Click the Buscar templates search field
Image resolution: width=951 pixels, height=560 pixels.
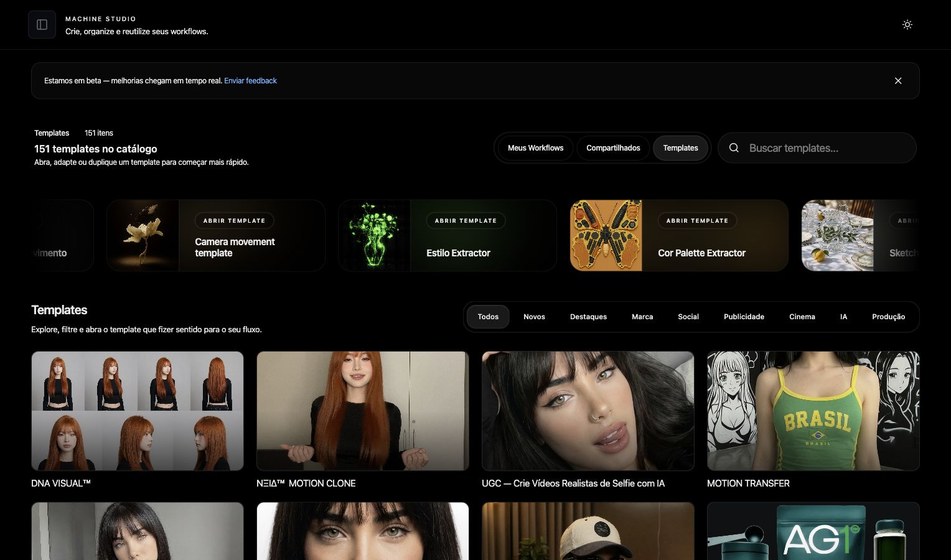point(817,148)
